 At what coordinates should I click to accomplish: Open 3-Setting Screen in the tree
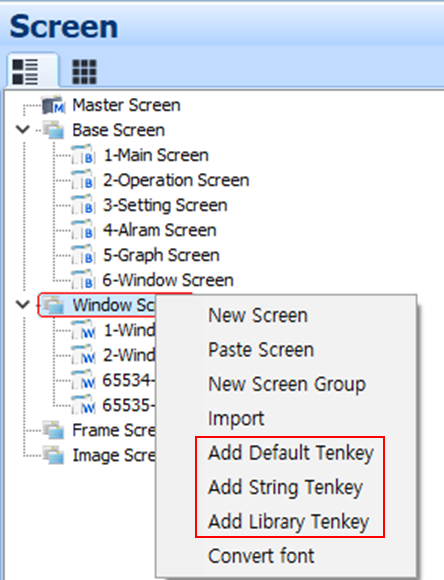(x=165, y=205)
